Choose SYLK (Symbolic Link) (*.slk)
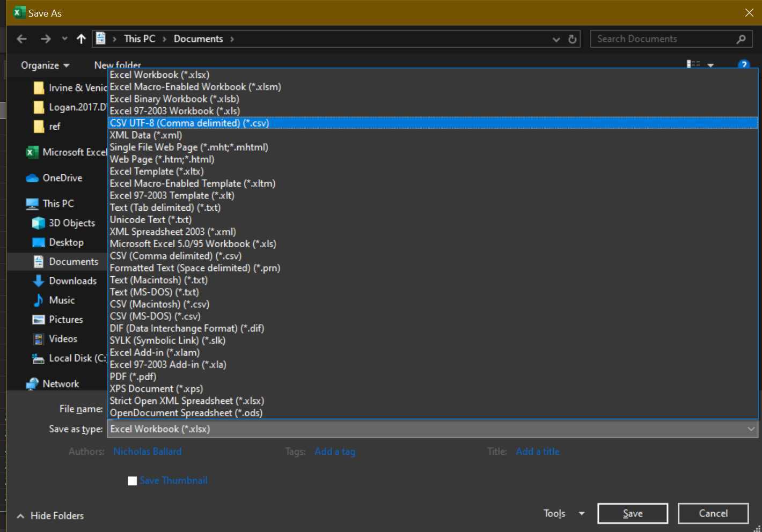Screen dimensions: 762x532 433,341
